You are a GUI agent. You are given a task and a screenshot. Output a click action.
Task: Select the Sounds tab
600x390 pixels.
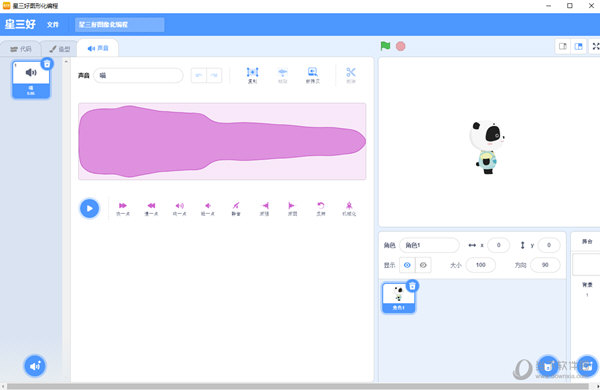98,48
